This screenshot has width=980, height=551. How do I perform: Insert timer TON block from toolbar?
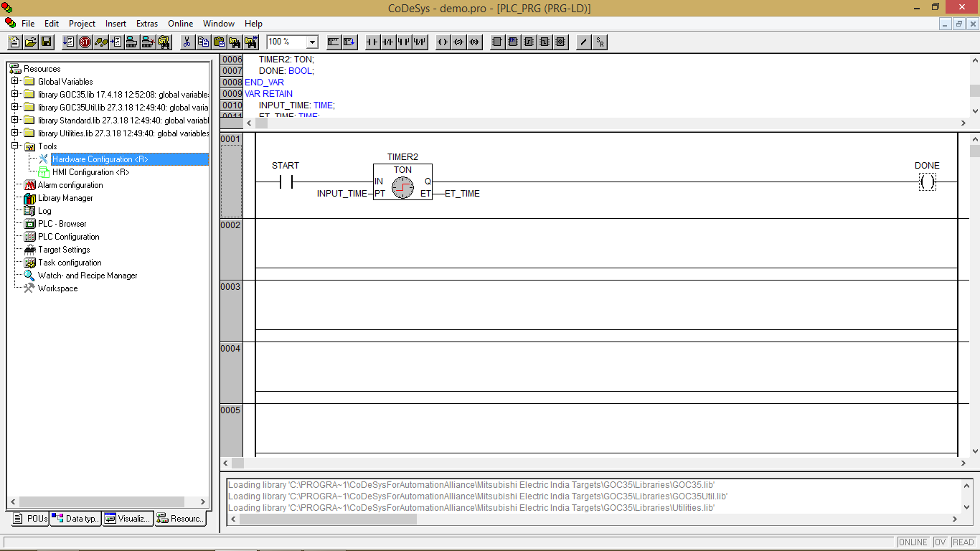(x=560, y=42)
